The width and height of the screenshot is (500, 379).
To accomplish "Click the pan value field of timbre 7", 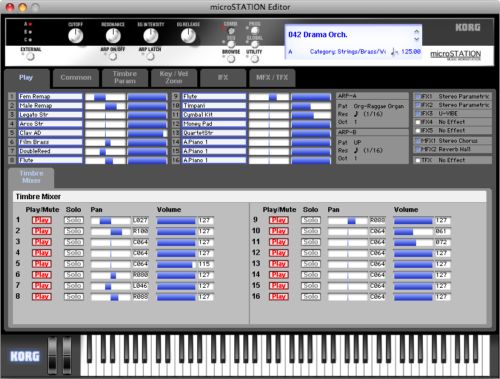I will (x=140, y=286).
